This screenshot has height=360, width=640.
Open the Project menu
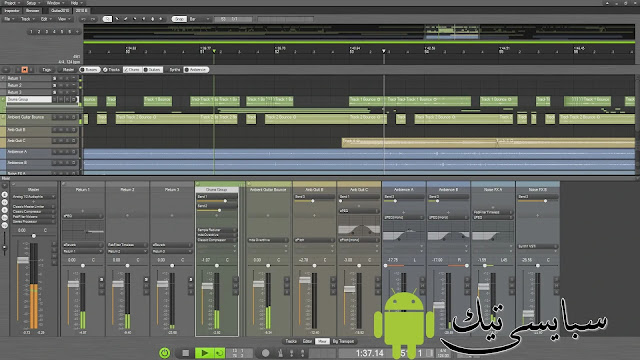(x=12, y=3)
